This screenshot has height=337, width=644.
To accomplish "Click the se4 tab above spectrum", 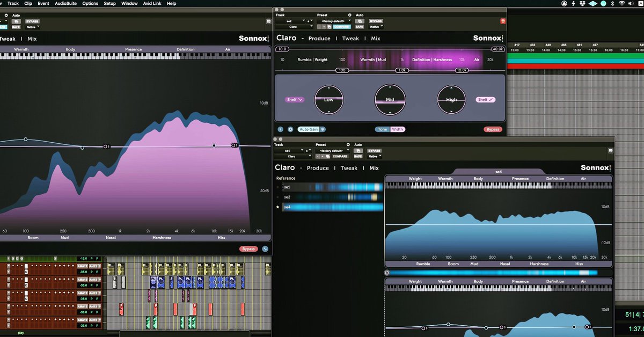I will 499,172.
